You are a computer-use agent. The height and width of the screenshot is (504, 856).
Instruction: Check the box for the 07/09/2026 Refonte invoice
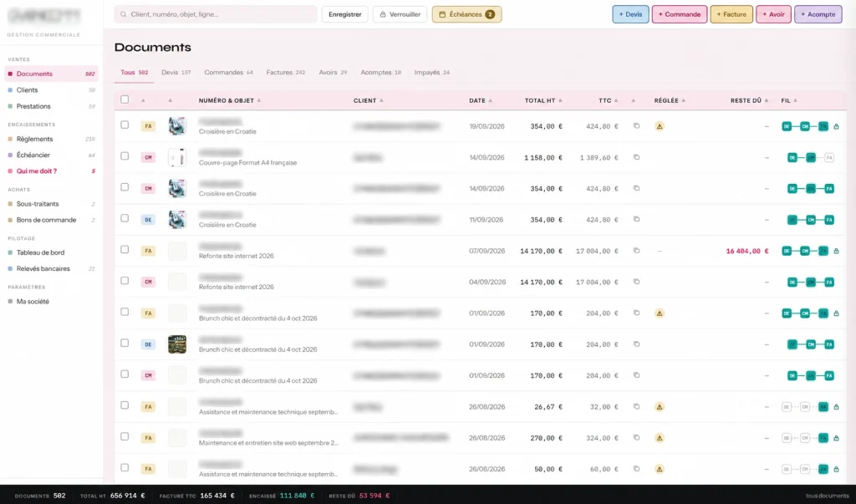(125, 250)
